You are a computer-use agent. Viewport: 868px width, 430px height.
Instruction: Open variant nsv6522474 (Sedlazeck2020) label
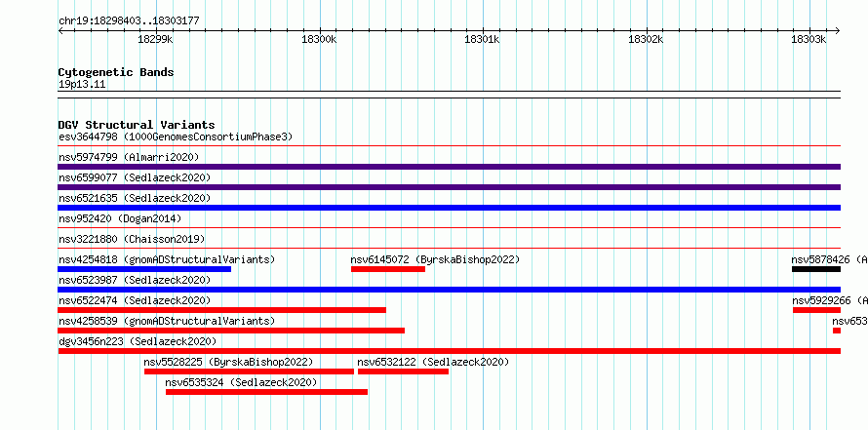(x=135, y=300)
